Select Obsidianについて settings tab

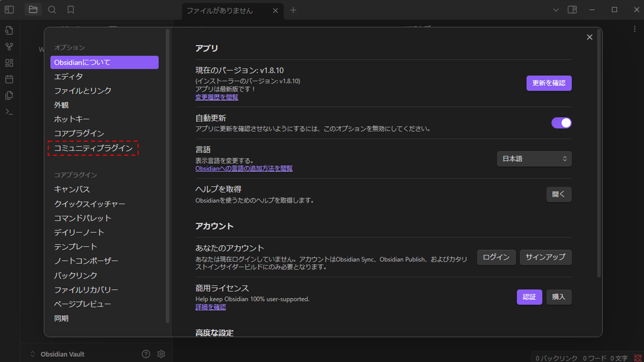click(x=105, y=63)
